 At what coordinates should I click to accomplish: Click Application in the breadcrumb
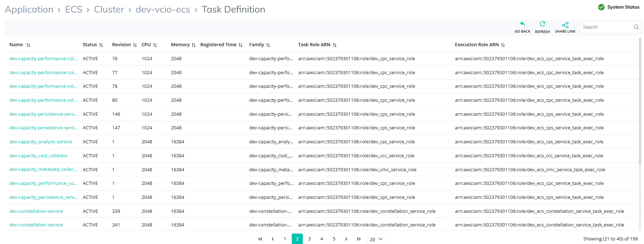29,10
